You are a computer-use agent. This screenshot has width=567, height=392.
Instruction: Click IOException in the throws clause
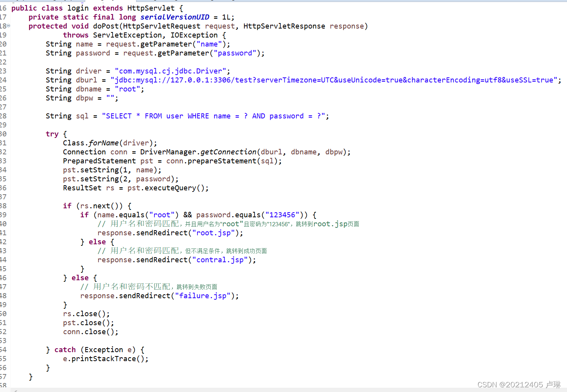[194, 35]
